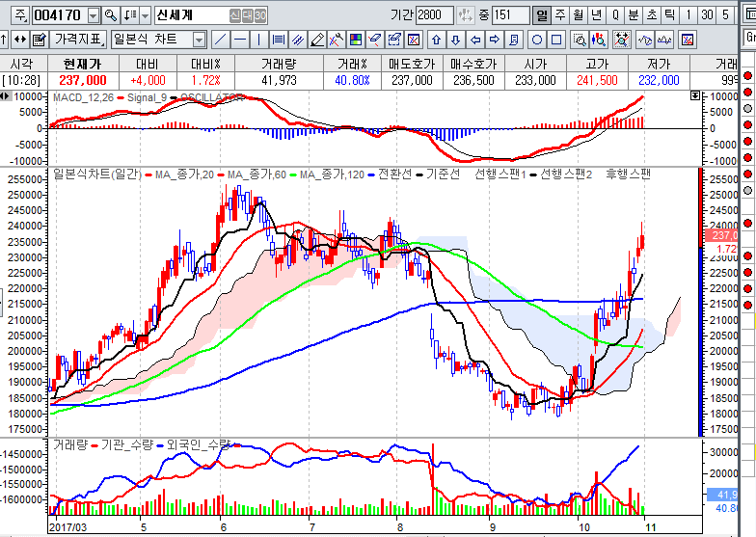This screenshot has width=756, height=537.
Task: Click the stock search magnifier icon
Action: point(111,15)
